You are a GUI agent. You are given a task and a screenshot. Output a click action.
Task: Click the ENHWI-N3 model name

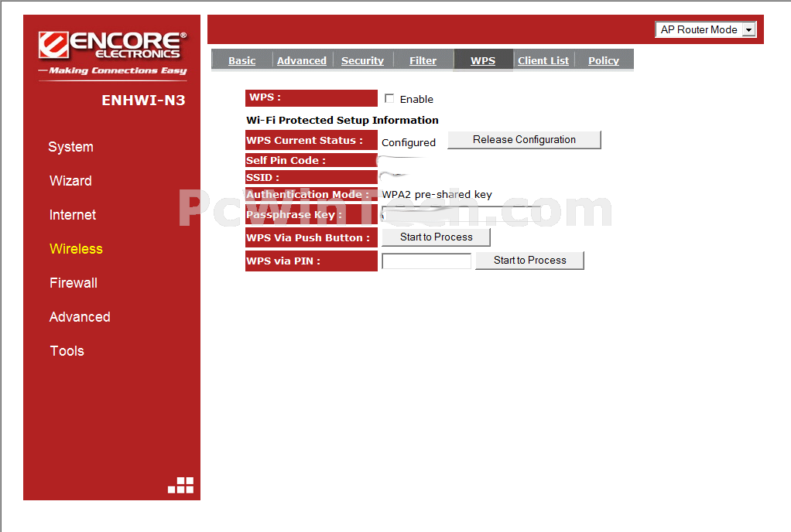click(x=143, y=101)
